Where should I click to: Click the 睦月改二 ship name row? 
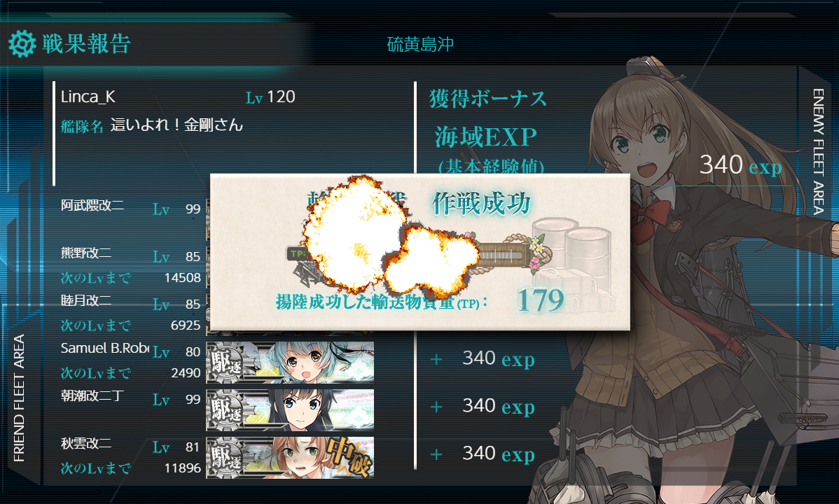click(130, 302)
